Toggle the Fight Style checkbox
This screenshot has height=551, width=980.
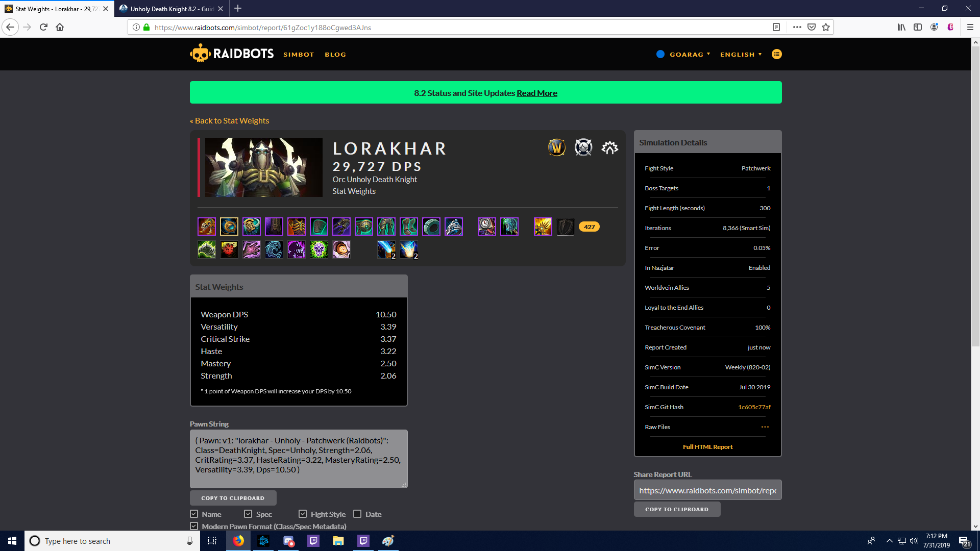(x=303, y=514)
